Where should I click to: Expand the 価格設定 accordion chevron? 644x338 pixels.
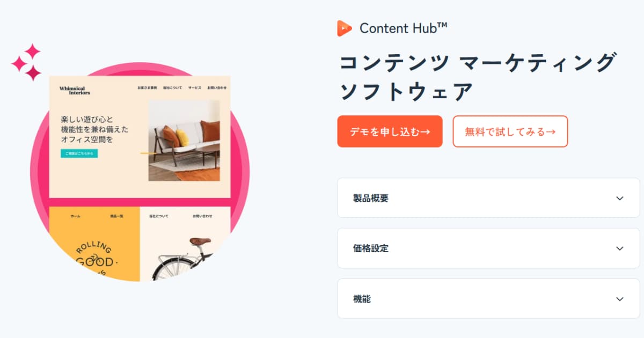click(x=620, y=248)
